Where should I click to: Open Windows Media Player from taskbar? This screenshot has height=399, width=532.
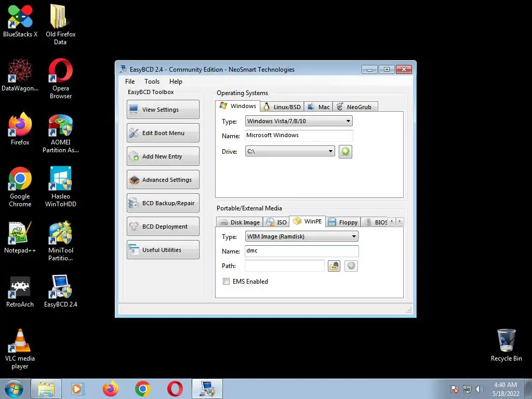pos(78,389)
